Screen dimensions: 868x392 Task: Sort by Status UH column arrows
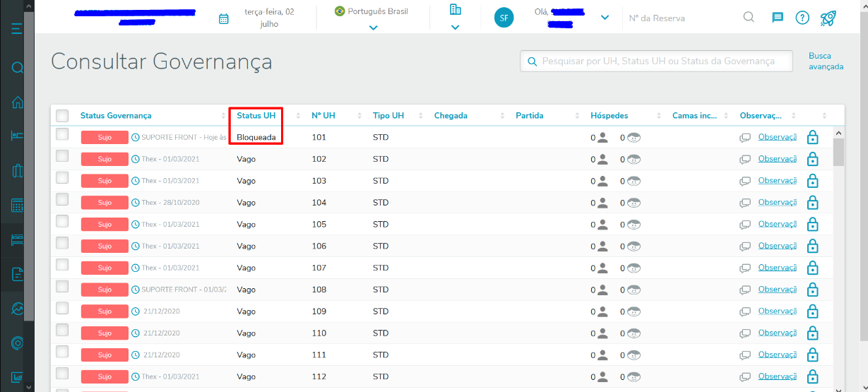pyautogui.click(x=297, y=116)
